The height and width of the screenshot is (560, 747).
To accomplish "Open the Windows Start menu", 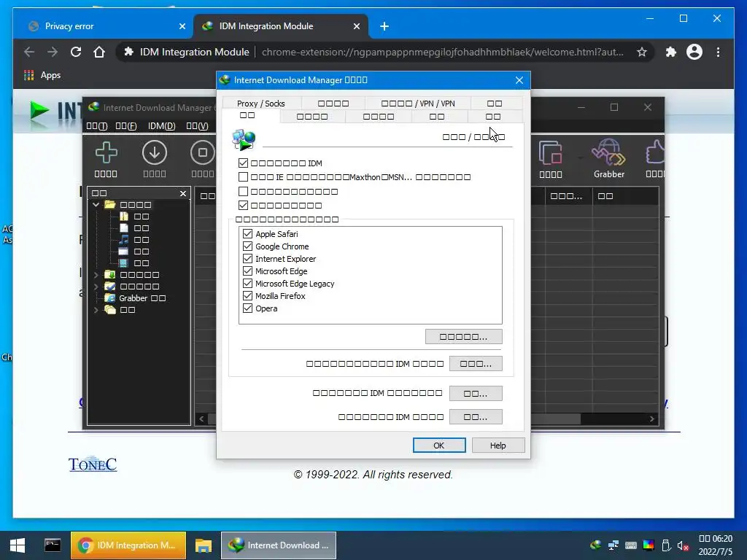I will pyautogui.click(x=18, y=545).
